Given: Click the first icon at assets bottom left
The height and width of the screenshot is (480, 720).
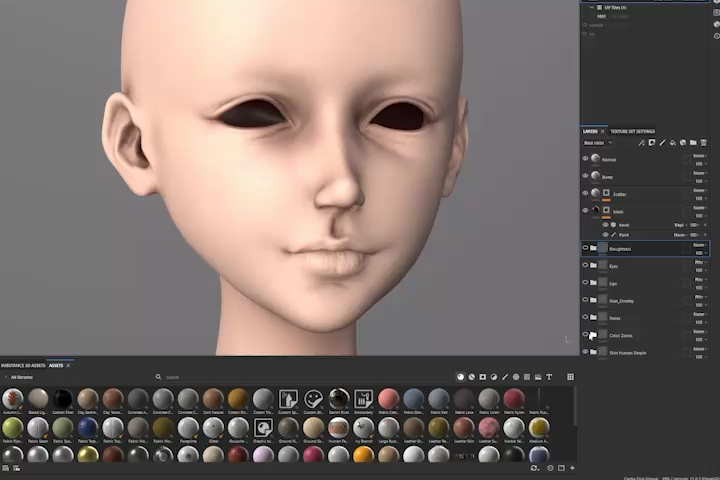Looking at the screenshot, I should (x=6, y=468).
